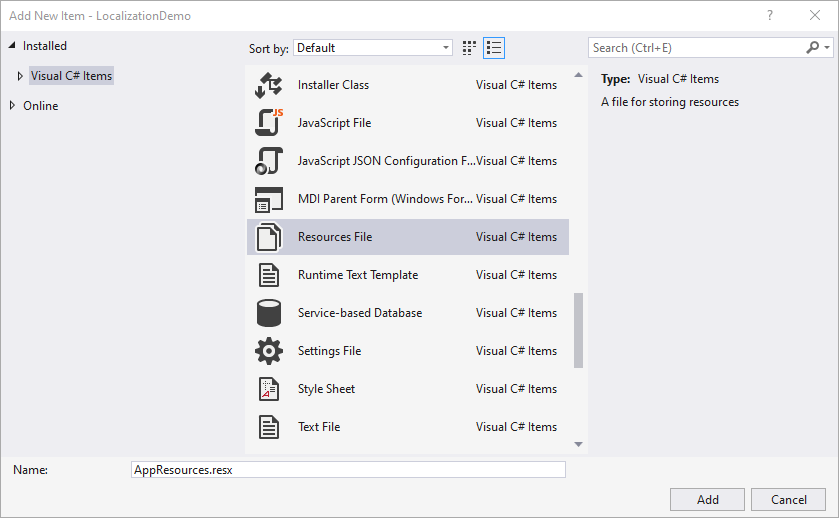Select the Text File template
This screenshot has width=839, height=518.
[319, 427]
